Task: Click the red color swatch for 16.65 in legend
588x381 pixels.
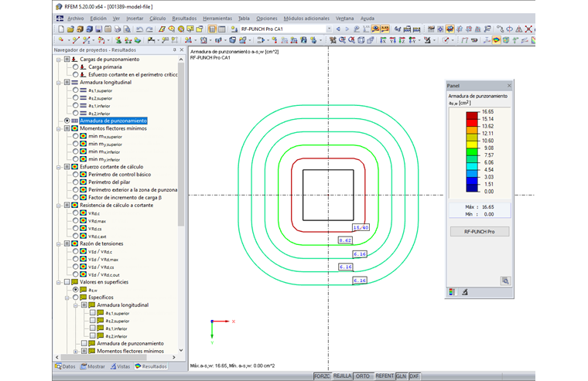Action: click(472, 115)
